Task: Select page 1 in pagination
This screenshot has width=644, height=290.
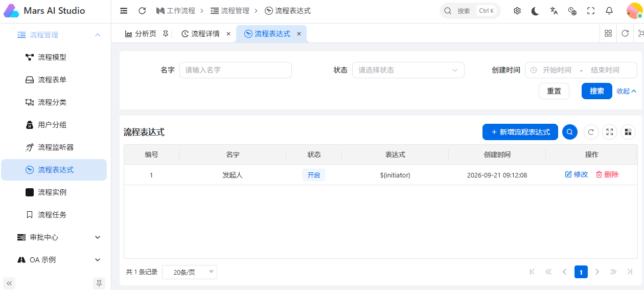Action: coord(581,272)
